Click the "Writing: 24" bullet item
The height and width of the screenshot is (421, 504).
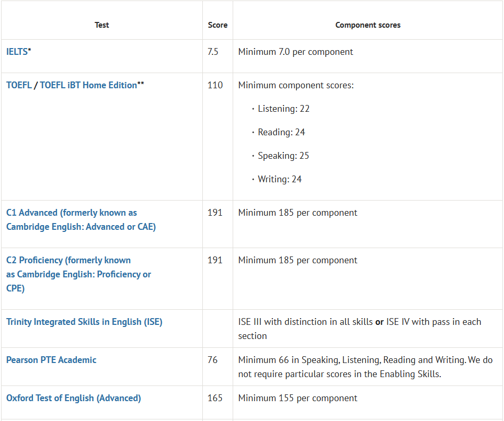pos(280,179)
